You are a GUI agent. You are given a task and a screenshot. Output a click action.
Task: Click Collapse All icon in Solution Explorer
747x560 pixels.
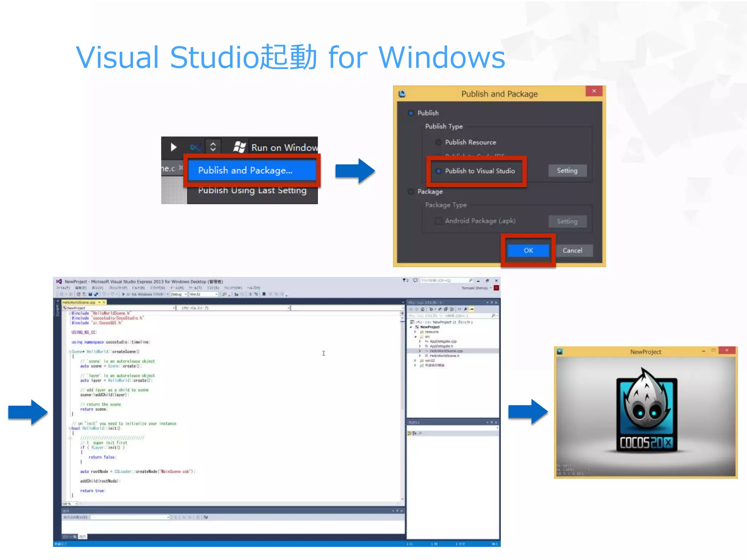pyautogui.click(x=446, y=309)
